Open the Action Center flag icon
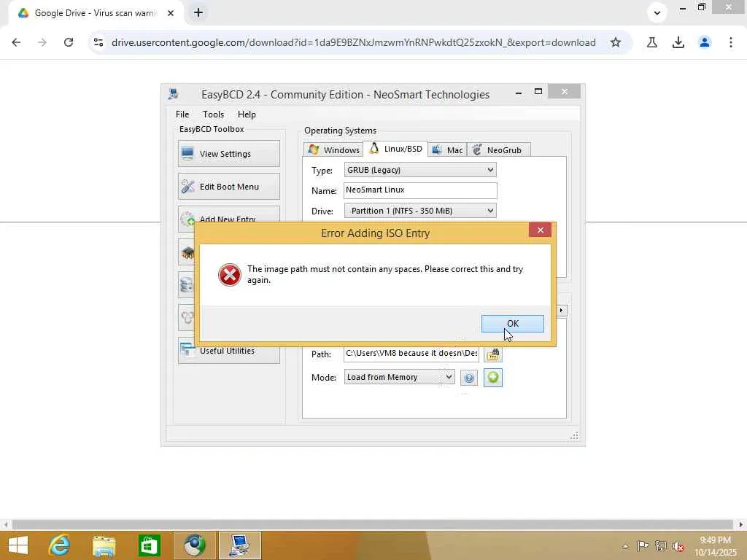 tap(643, 545)
